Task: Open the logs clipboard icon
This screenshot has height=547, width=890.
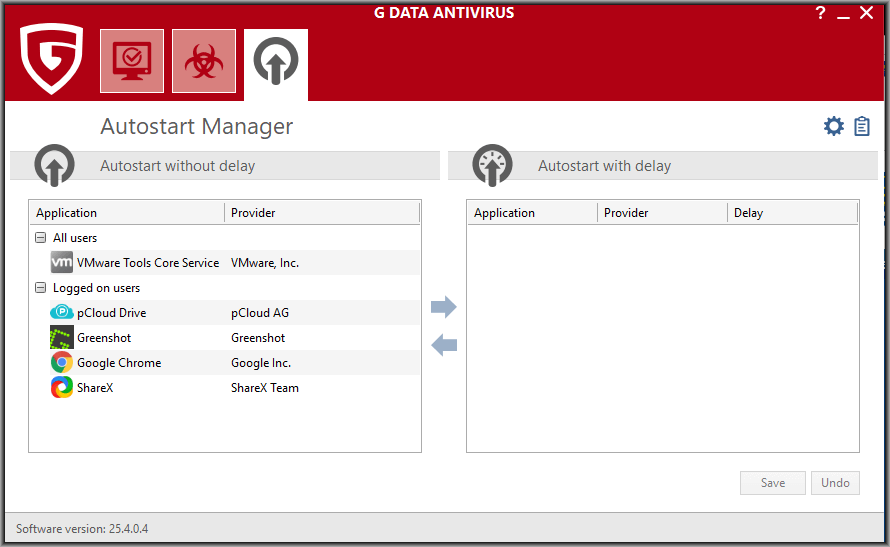Action: [862, 126]
